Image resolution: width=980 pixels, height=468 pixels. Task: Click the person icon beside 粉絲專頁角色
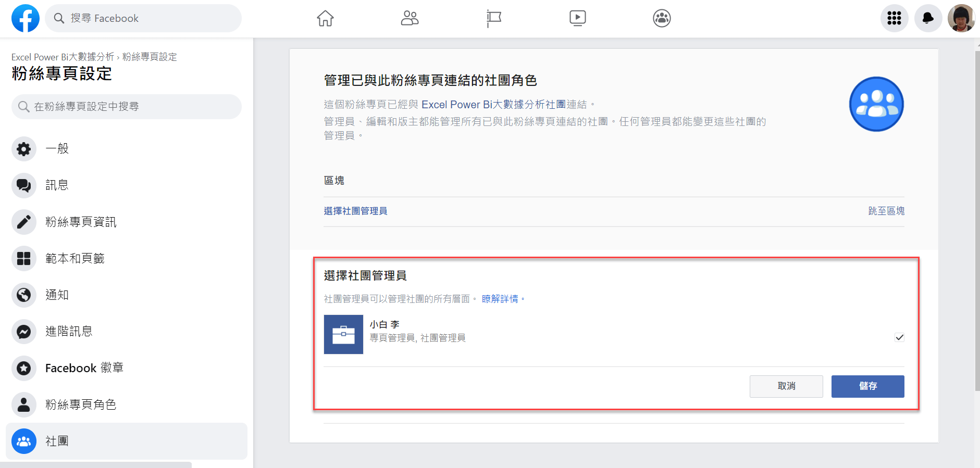24,405
